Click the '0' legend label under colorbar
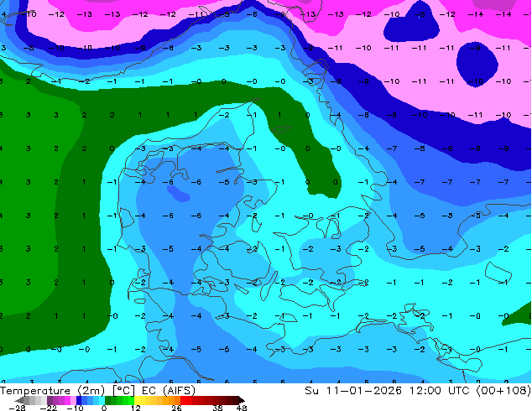Screen dimensions: 532x411 (x=104, y=408)
